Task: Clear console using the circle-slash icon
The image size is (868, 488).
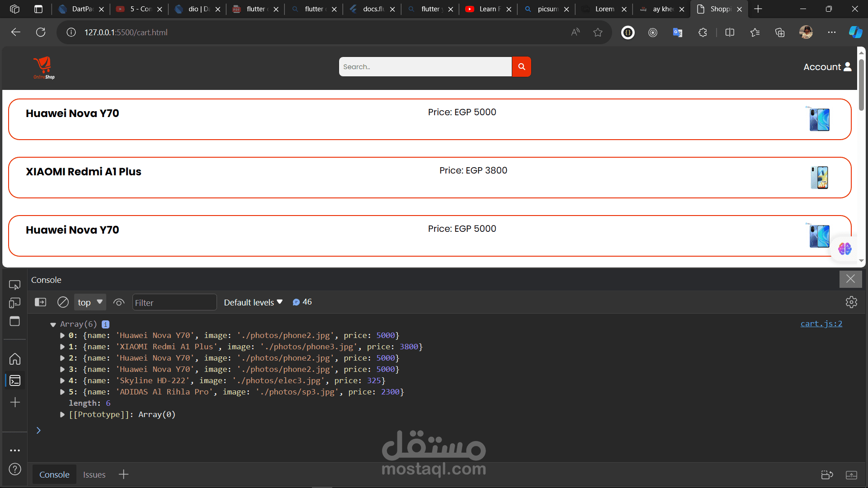Action: pyautogui.click(x=63, y=302)
